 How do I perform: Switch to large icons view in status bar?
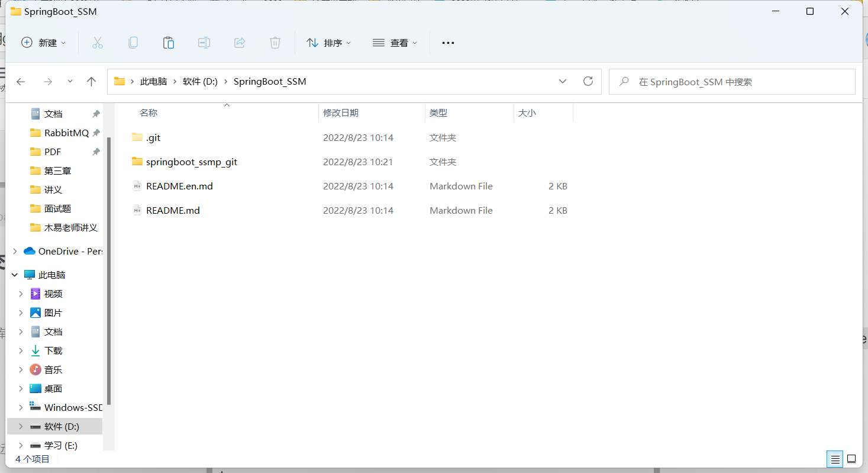[x=851, y=459]
